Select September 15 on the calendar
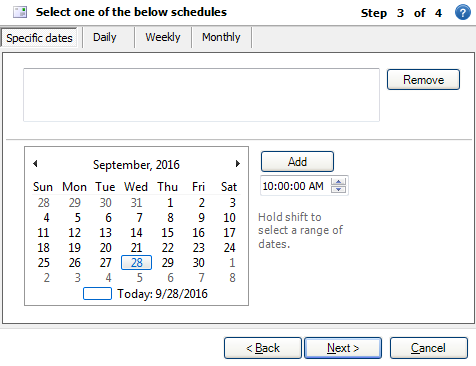This screenshot has height=366, width=476. pyautogui.click(x=167, y=233)
